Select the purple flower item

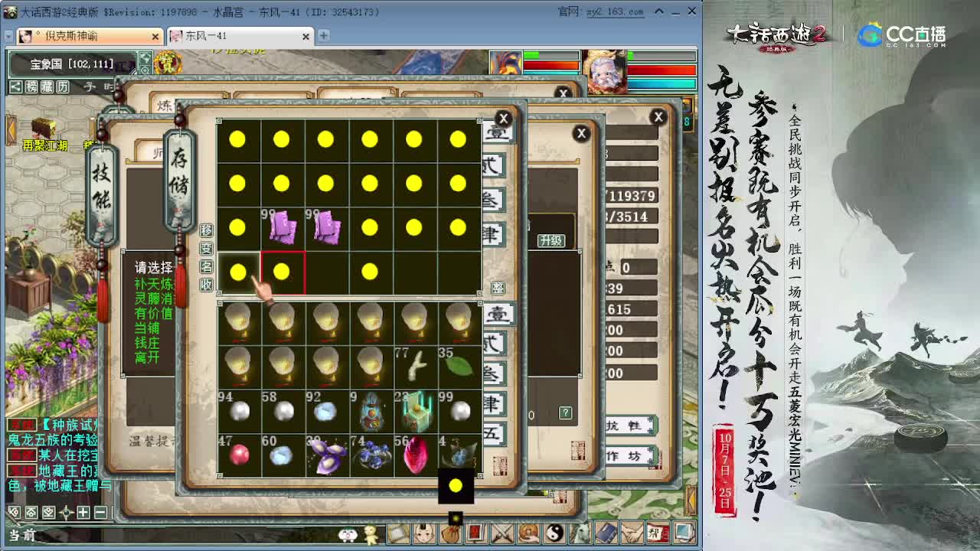pyautogui.click(x=326, y=455)
